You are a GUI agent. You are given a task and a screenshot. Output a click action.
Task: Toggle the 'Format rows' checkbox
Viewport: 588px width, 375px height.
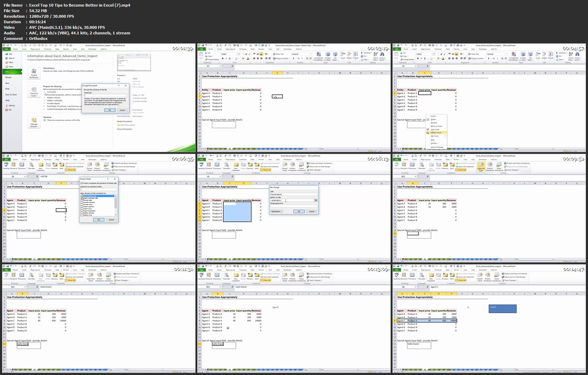[82, 205]
